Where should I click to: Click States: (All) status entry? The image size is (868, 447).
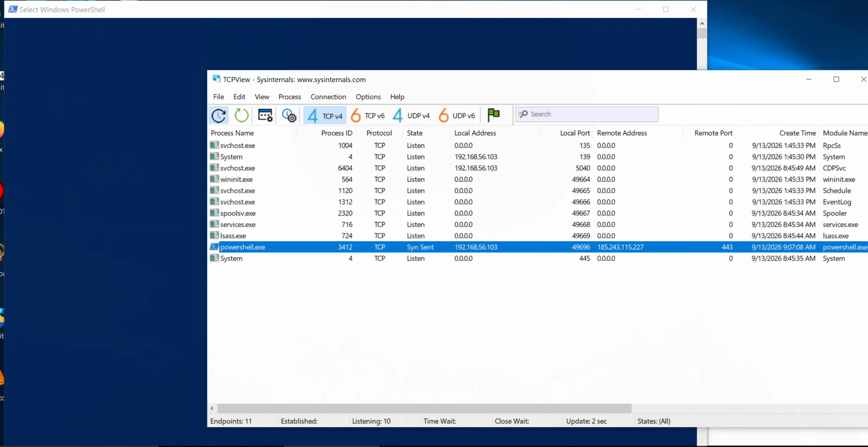(x=654, y=421)
